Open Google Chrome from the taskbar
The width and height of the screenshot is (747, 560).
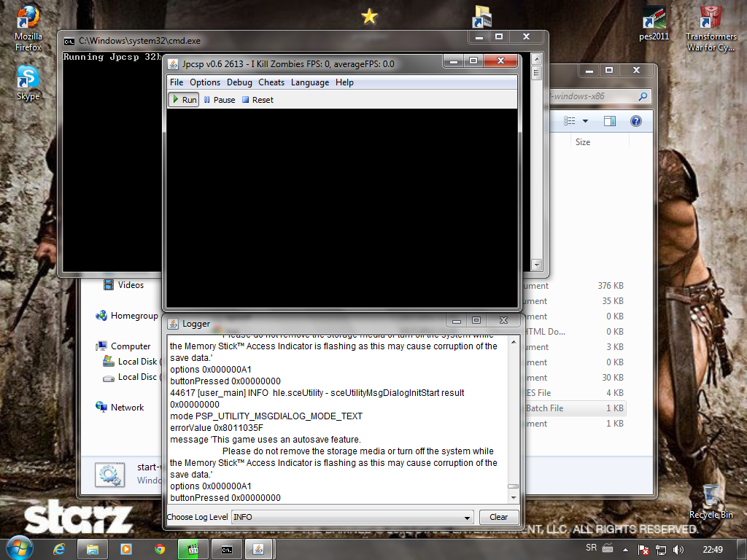pyautogui.click(x=160, y=549)
